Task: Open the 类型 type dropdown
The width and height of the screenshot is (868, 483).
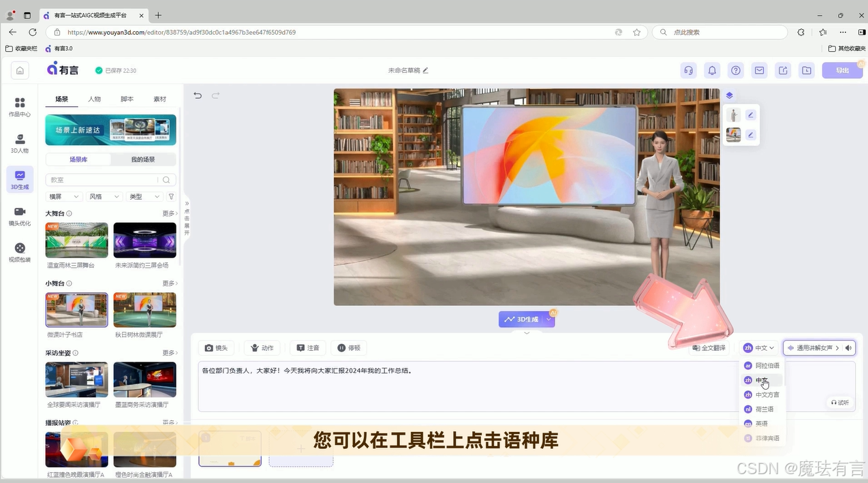Action: coord(144,197)
